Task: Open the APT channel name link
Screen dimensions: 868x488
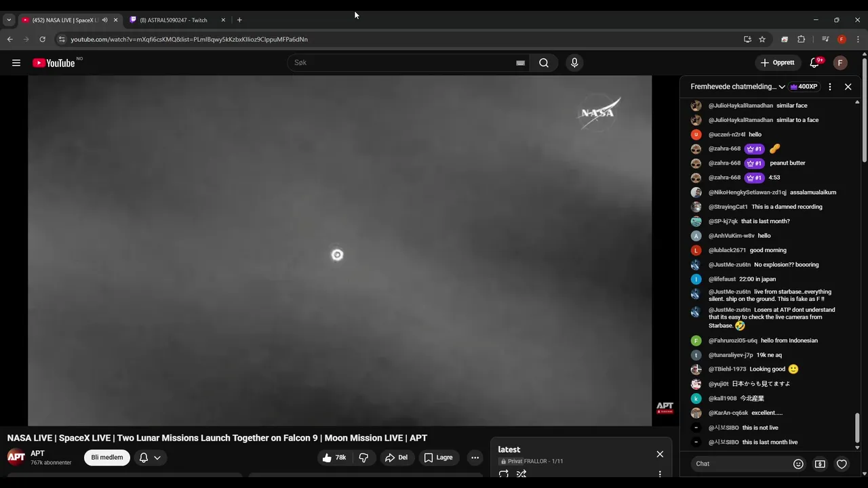Action: [37, 453]
